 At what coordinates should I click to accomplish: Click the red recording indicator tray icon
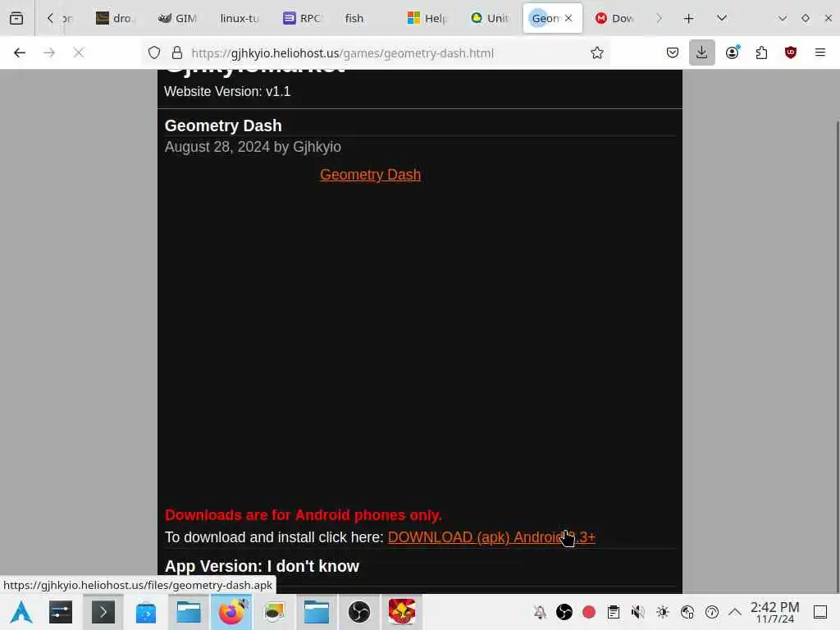point(589,612)
